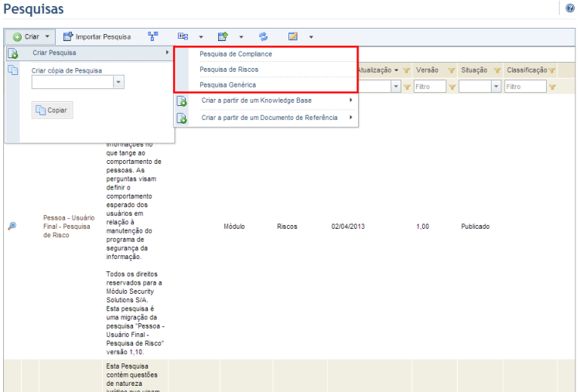Image resolution: width=580 pixels, height=392 pixels.
Task: Click Versão column header
Action: pyautogui.click(x=427, y=70)
